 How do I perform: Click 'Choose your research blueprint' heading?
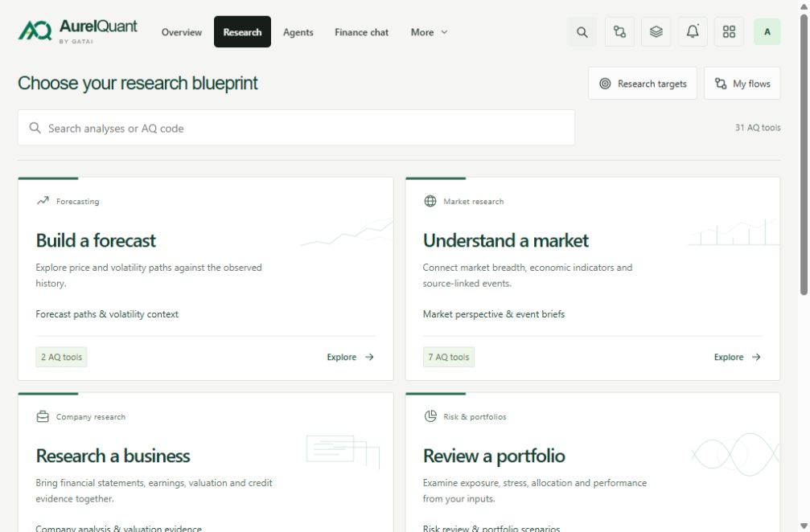point(138,83)
